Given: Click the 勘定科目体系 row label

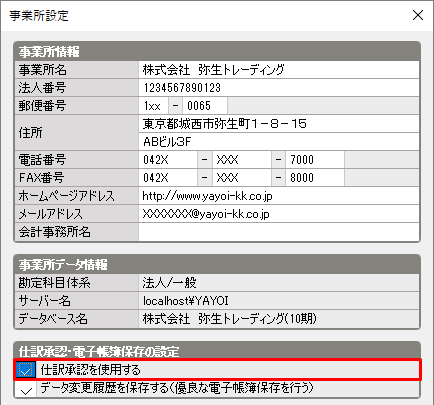Looking at the screenshot, I should [77, 283].
